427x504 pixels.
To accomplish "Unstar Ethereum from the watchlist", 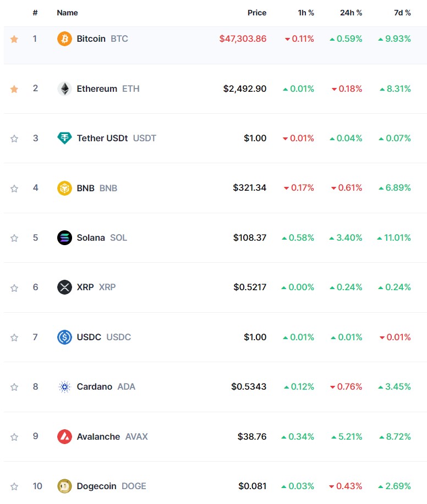I will point(14,89).
